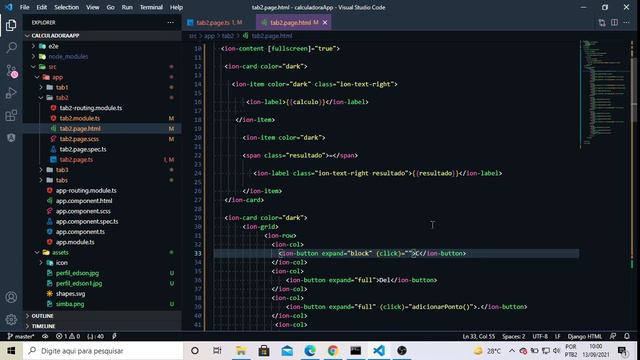Change LF end of line sequence

[557, 336]
